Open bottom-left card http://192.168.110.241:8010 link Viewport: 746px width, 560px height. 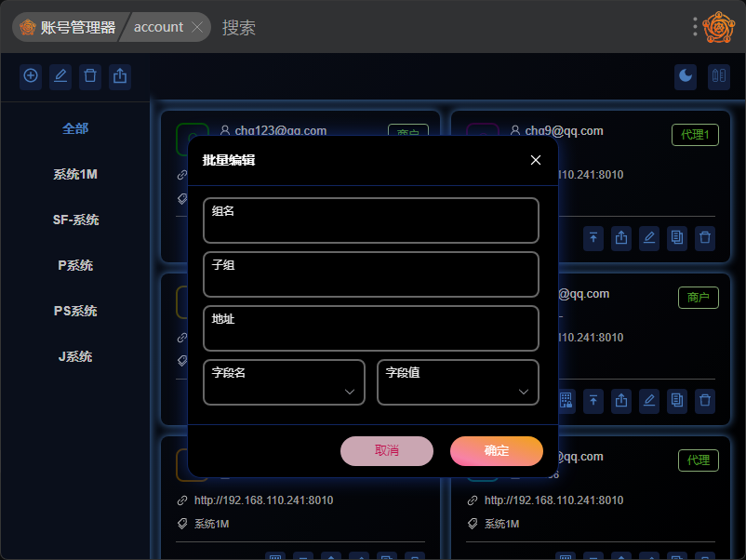pos(263,500)
